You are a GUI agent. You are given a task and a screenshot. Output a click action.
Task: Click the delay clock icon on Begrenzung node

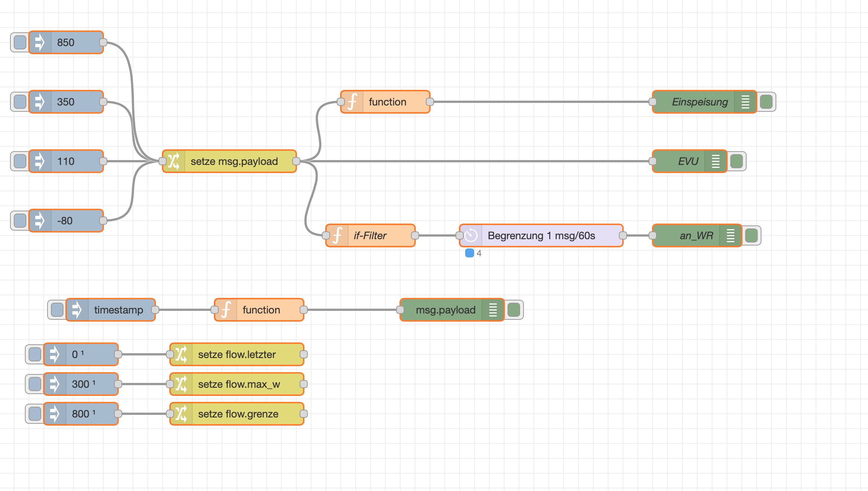pyautogui.click(x=471, y=235)
